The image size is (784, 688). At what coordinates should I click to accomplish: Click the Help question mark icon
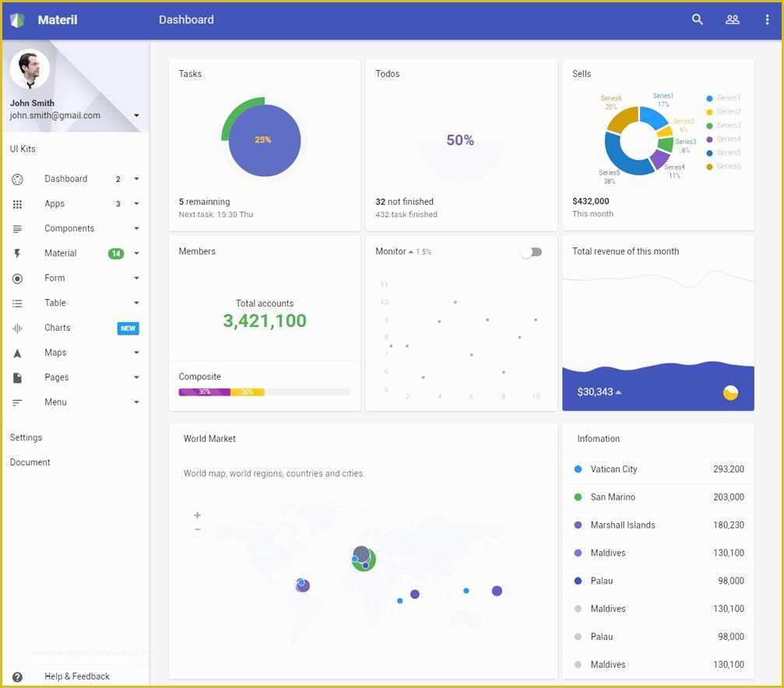(x=17, y=677)
